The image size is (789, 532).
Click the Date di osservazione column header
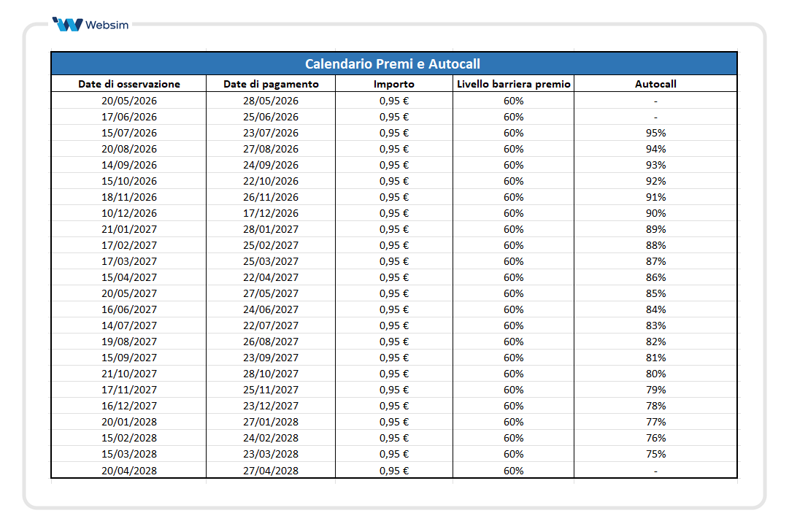pyautogui.click(x=128, y=83)
